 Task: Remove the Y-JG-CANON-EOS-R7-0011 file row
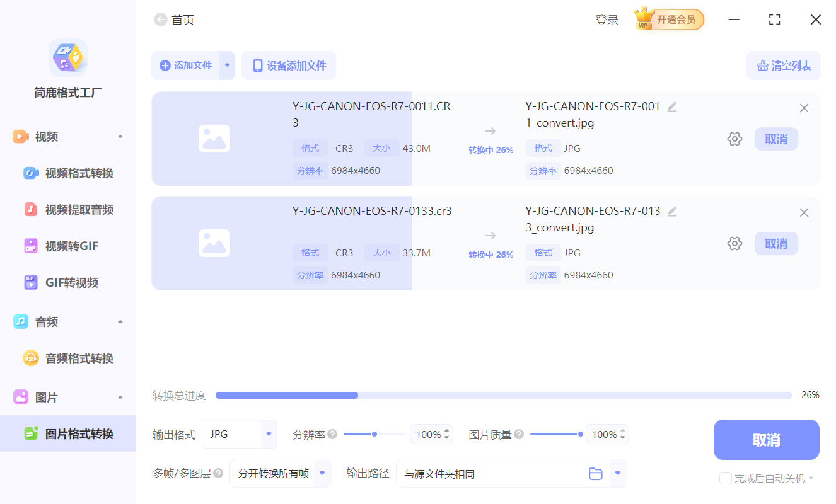pos(804,108)
